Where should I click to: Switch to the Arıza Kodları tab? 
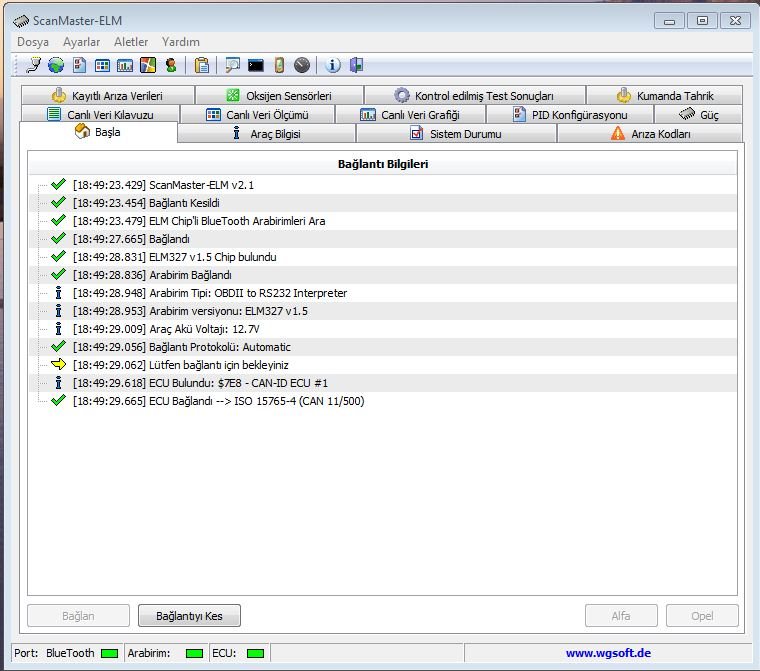click(x=650, y=134)
